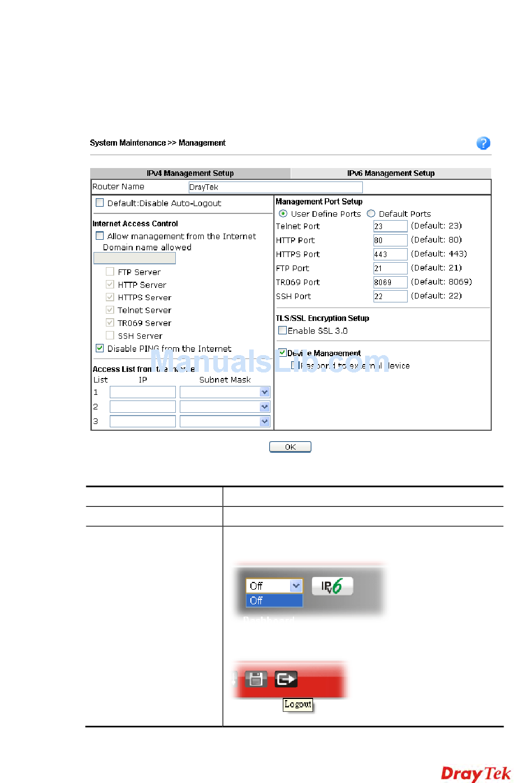Focus the TR069 Port field
The width and height of the screenshot is (532, 783).
point(390,282)
